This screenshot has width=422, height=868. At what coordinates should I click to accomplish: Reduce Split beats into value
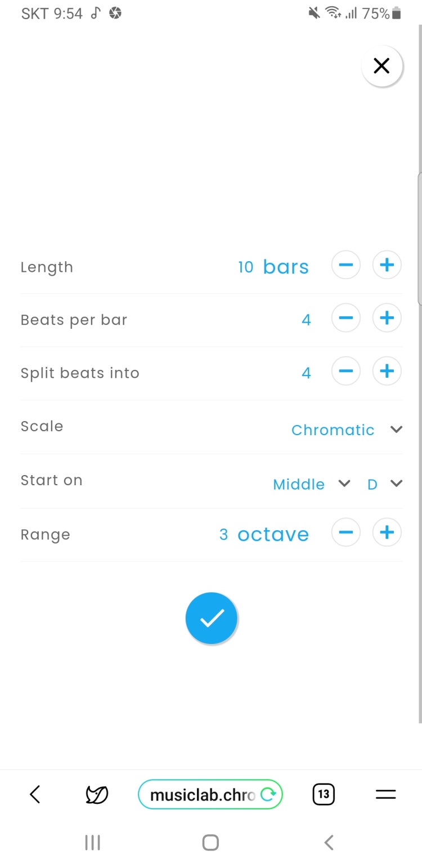[345, 372]
